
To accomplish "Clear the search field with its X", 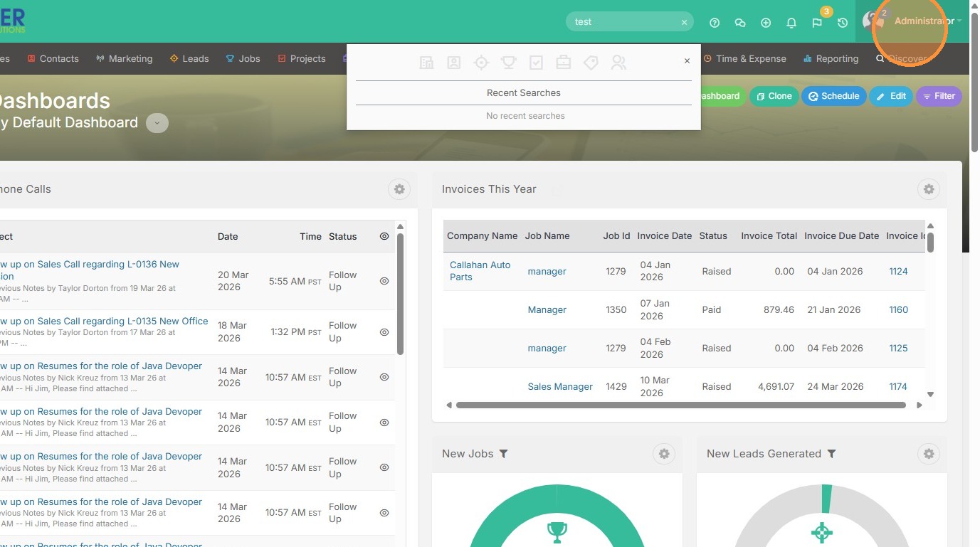I will click(684, 23).
